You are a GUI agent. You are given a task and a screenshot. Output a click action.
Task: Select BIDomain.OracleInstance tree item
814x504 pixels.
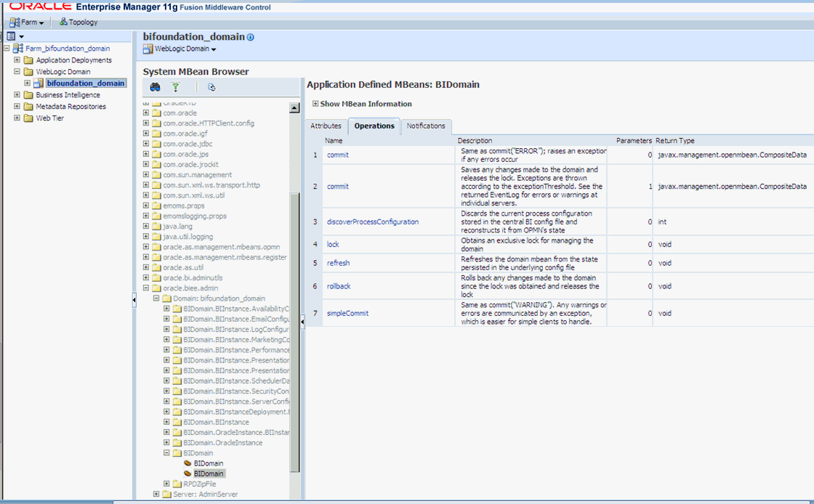coord(222,442)
